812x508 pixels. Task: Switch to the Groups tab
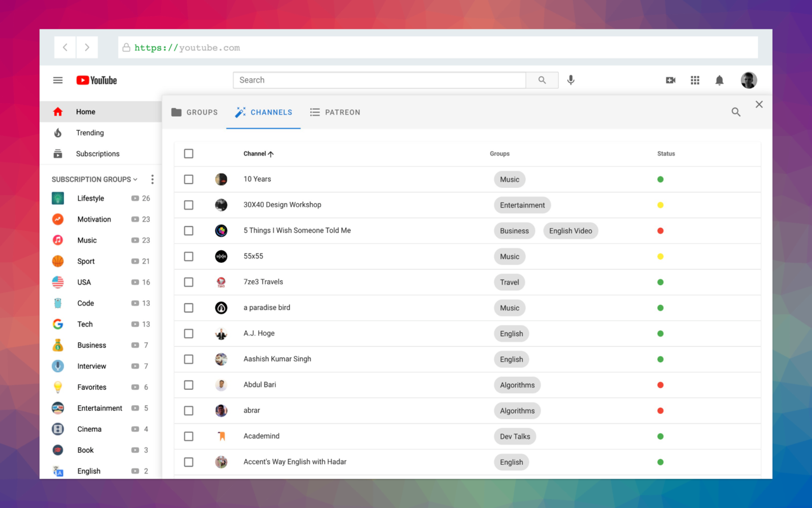tap(194, 112)
